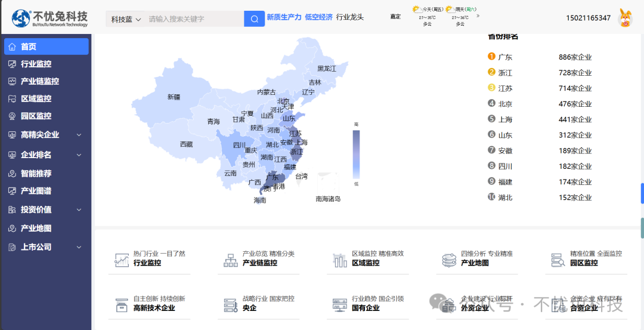
Task: Click the 园区监控 feature card icon
Action: point(558,260)
